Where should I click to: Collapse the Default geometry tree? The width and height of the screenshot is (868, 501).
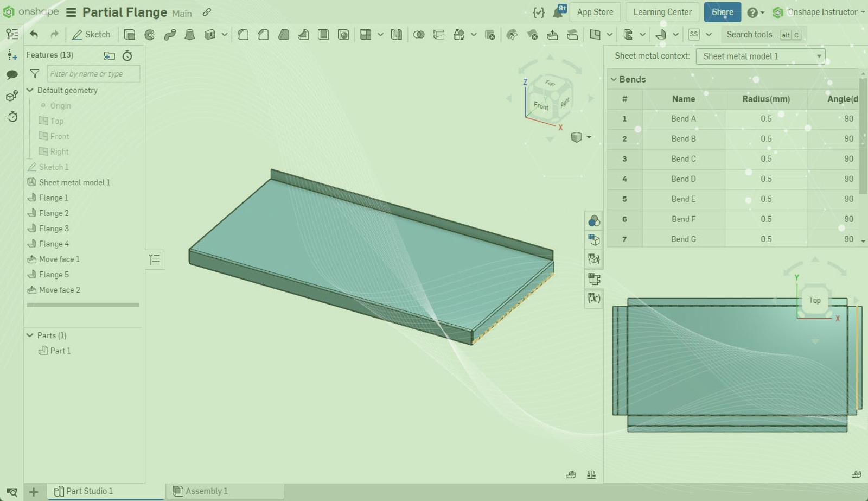30,90
